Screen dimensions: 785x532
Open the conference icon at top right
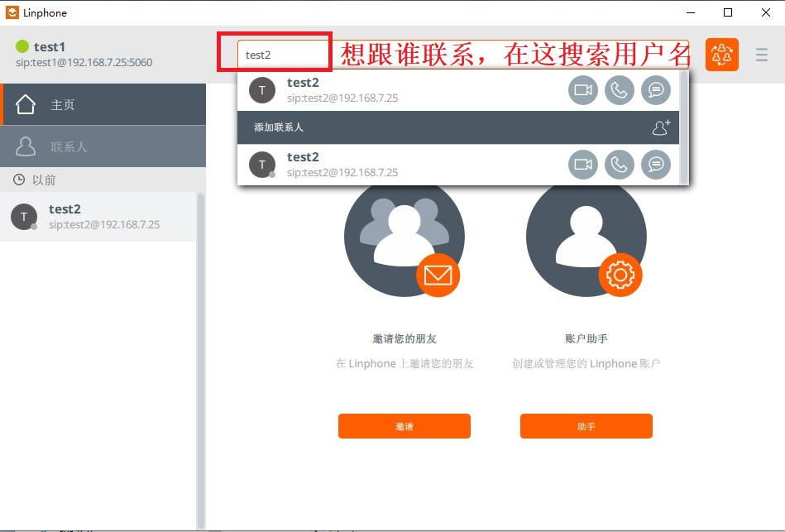(722, 54)
